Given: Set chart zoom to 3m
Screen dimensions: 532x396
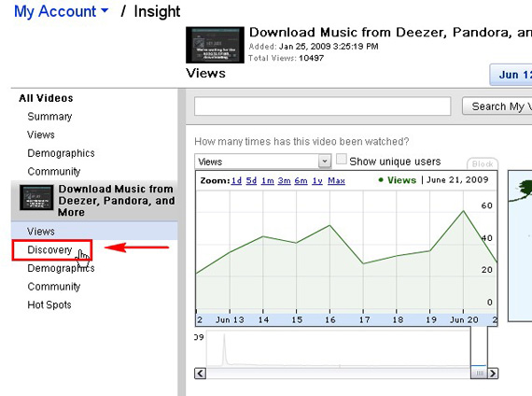Looking at the screenshot, I should tap(284, 180).
